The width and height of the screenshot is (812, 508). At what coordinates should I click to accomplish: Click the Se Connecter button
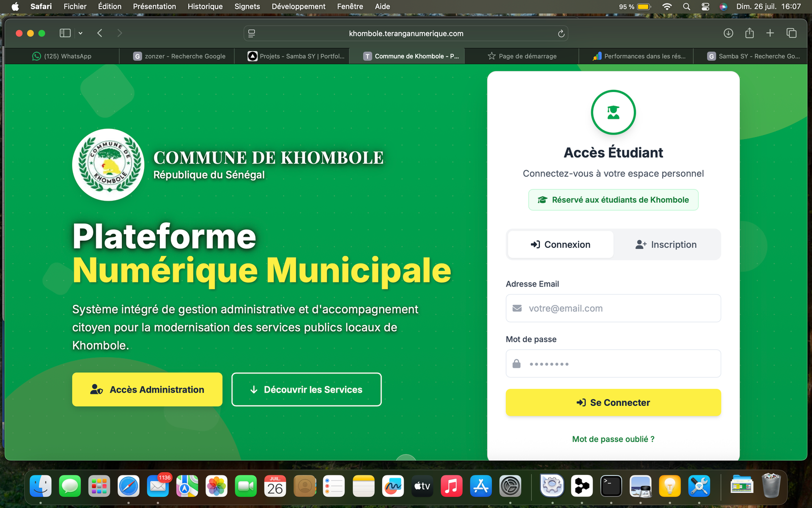tap(613, 403)
